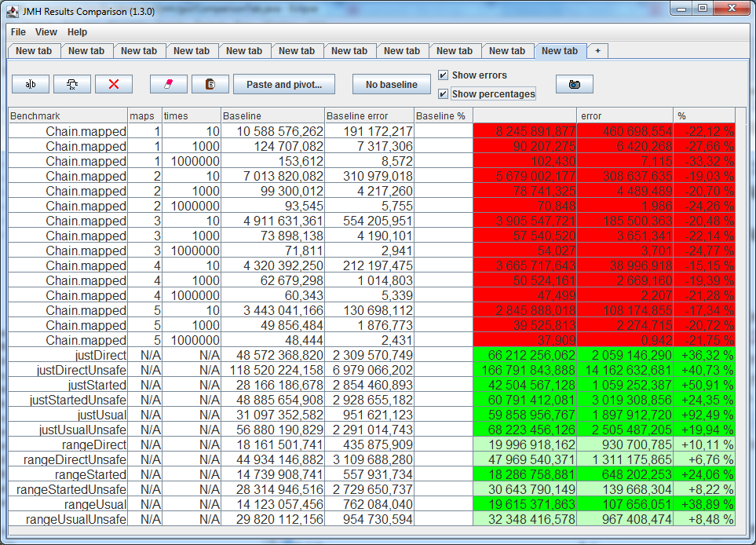
Task: Click the light green 19 996 918,162 cell
Action: pos(524,444)
